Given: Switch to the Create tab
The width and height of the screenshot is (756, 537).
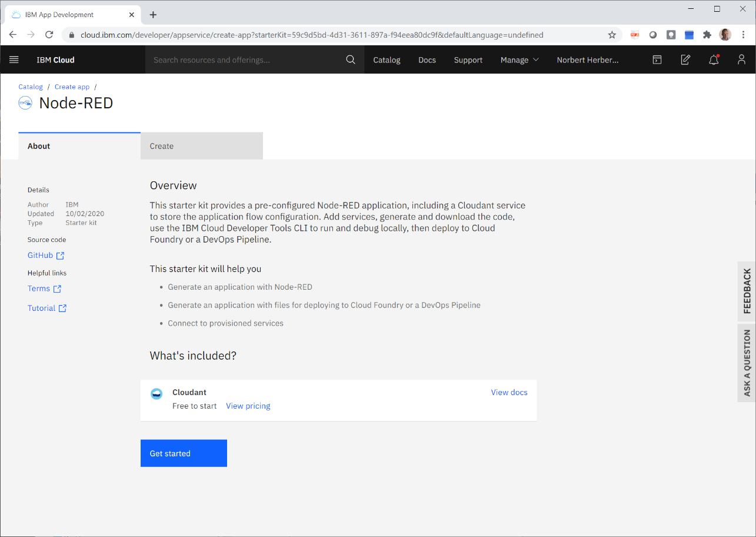Looking at the screenshot, I should click(x=202, y=146).
